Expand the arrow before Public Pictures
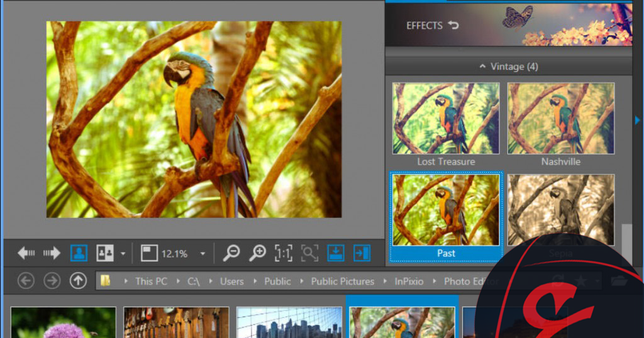This screenshot has width=644, height=338. (x=302, y=281)
